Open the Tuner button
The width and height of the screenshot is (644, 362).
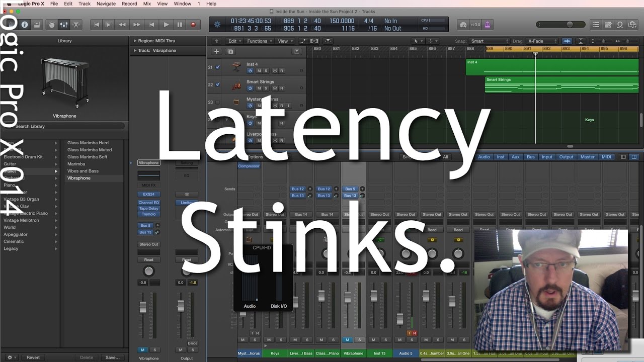(463, 24)
